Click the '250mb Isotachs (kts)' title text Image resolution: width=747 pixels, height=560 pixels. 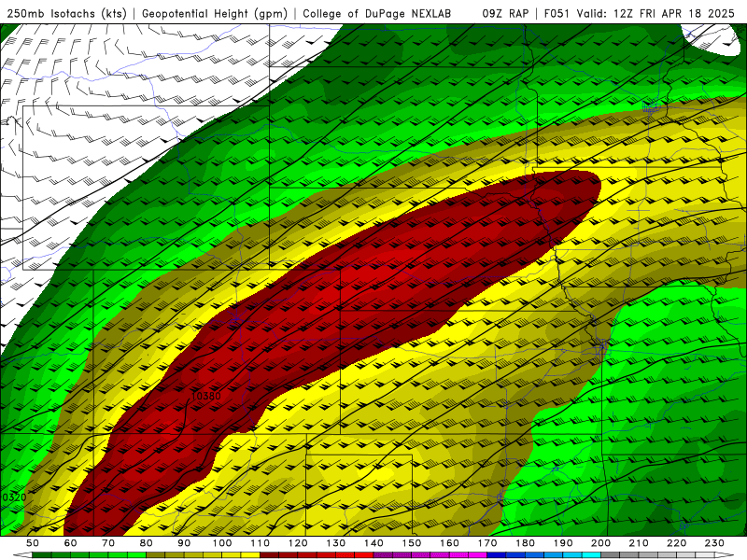67,14
